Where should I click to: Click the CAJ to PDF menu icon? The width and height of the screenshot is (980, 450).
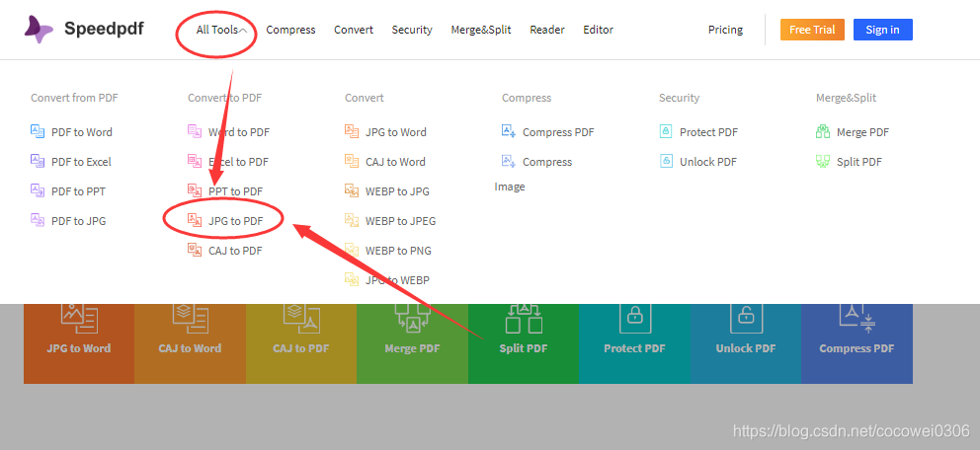coord(195,250)
